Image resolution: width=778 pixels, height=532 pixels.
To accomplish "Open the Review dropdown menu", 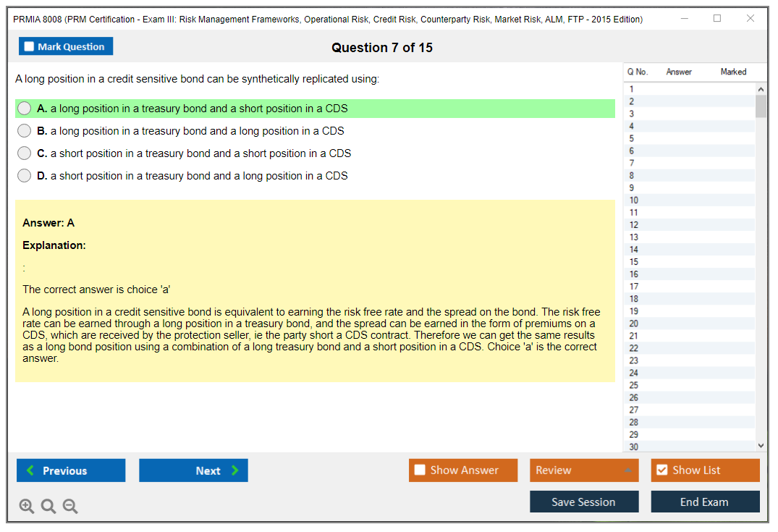I will coord(583,470).
